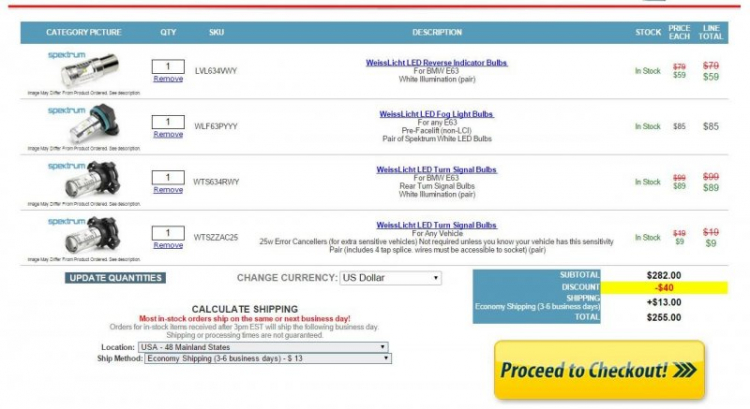The height and width of the screenshot is (409, 750).
Task: Click the reverse indicator bulb product image
Action: pos(84,69)
